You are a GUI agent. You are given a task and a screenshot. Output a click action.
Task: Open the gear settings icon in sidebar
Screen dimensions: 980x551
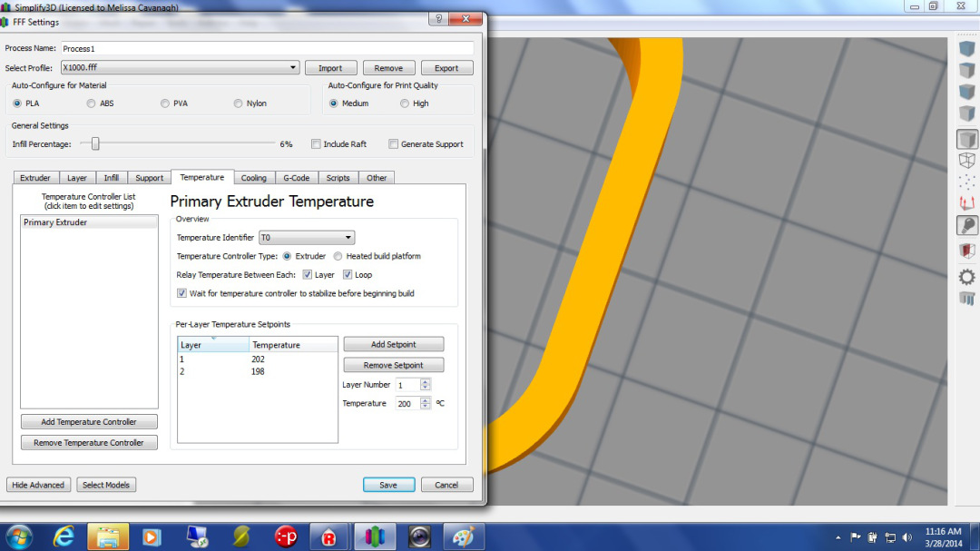click(x=967, y=277)
